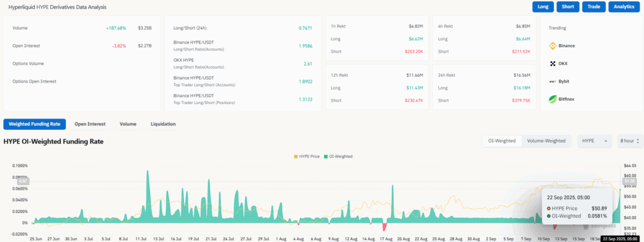Click the Bitfinex leaf logo icon
The image size is (644, 242).
click(x=552, y=99)
